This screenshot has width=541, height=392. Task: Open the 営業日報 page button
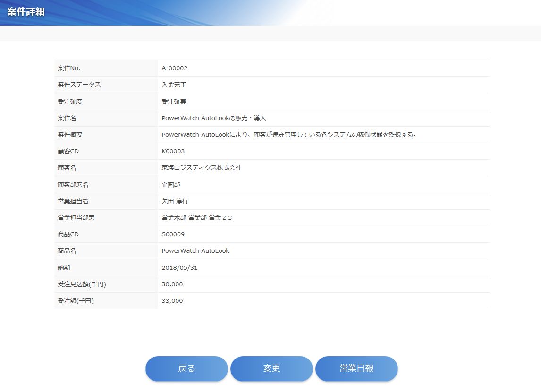click(x=356, y=368)
